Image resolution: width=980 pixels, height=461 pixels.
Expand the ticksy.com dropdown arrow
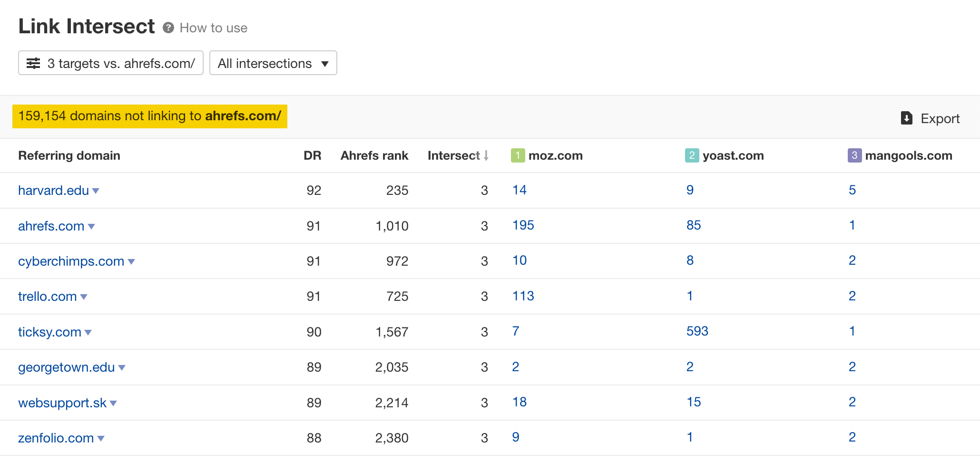(88, 333)
